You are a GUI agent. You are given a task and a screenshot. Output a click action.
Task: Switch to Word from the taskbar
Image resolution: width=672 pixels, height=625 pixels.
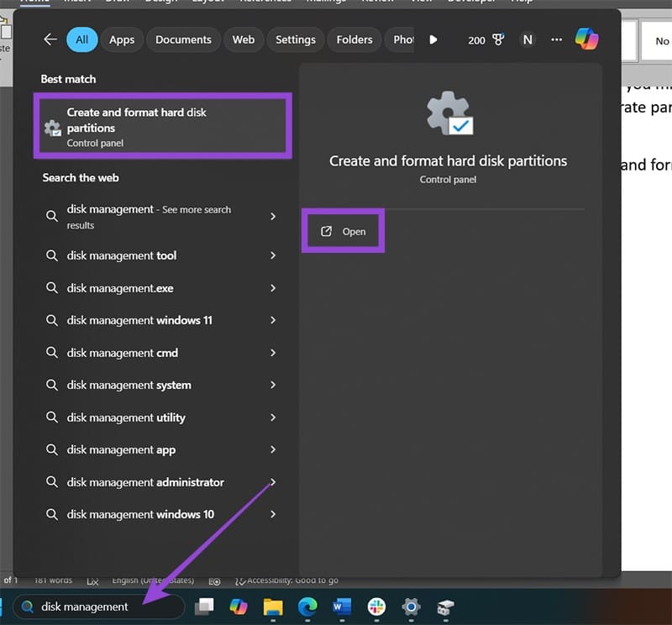(x=342, y=607)
